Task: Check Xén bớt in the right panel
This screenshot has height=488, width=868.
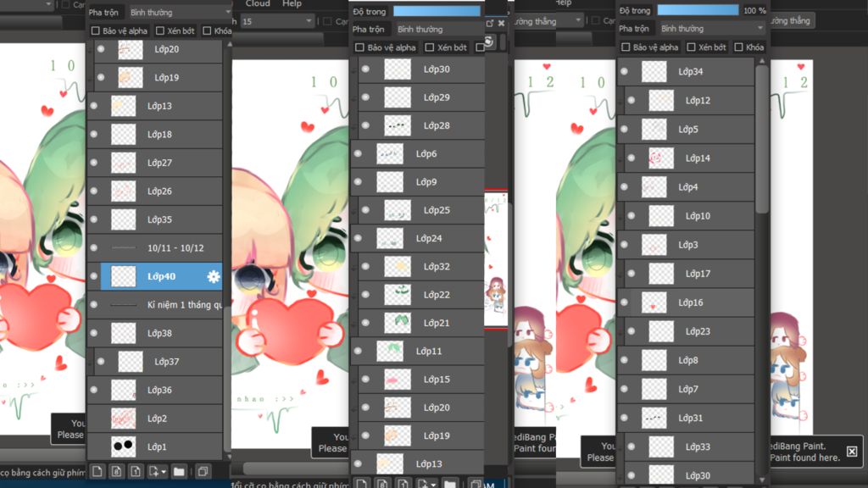Action: click(x=691, y=47)
